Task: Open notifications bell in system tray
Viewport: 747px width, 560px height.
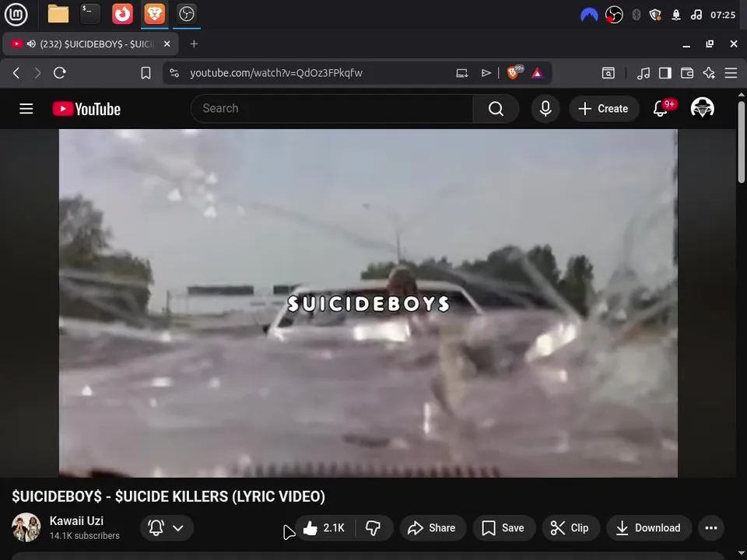Action: point(676,15)
